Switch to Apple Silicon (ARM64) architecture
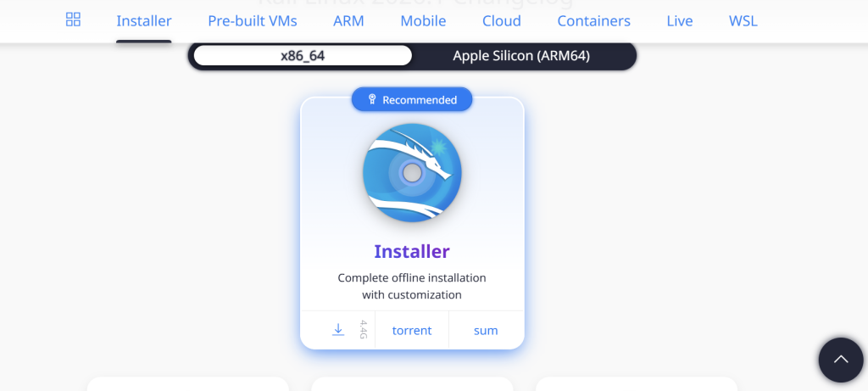The image size is (868, 391). tap(521, 56)
